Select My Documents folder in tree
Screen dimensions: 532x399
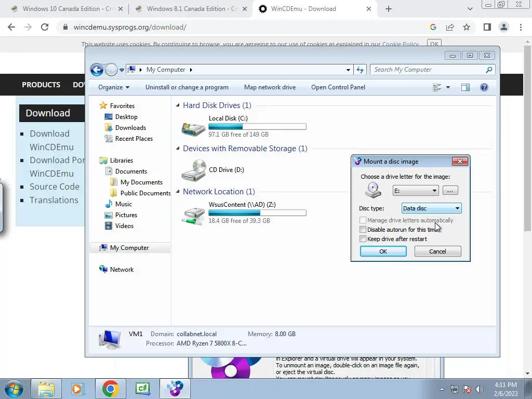coord(137,182)
